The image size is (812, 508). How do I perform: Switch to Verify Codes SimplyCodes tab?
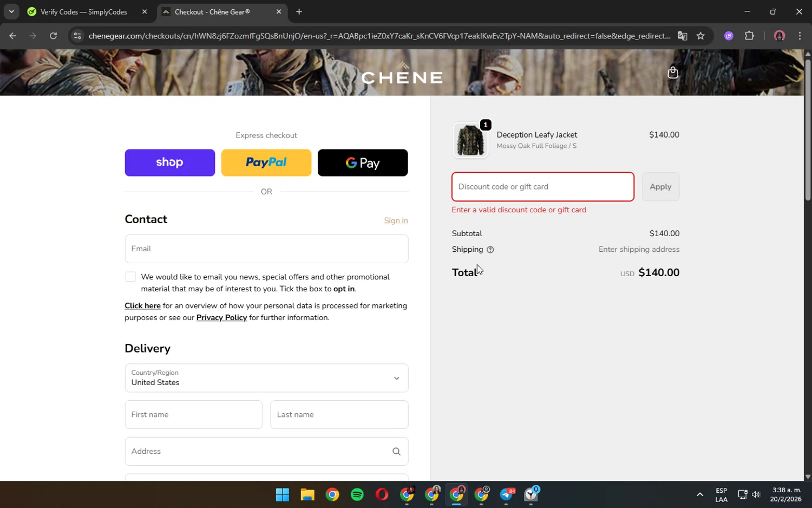pyautogui.click(x=84, y=11)
